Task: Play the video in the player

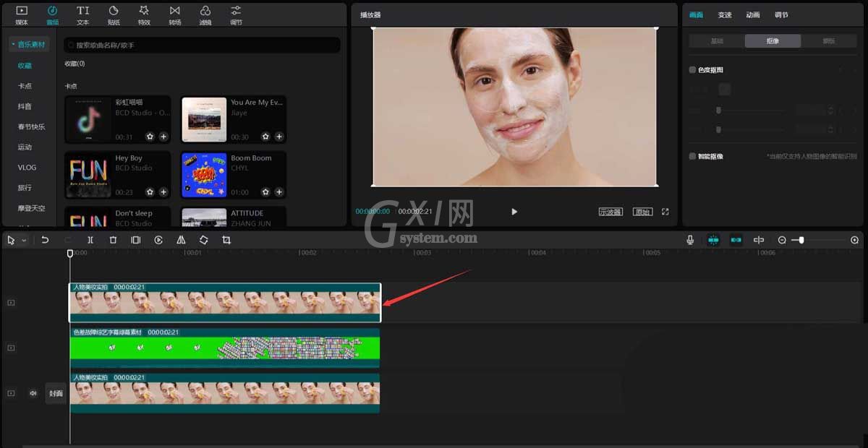Action: [514, 212]
